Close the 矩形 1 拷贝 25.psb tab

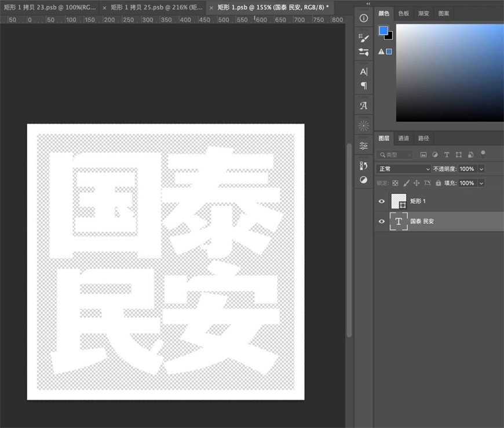tap(104, 8)
